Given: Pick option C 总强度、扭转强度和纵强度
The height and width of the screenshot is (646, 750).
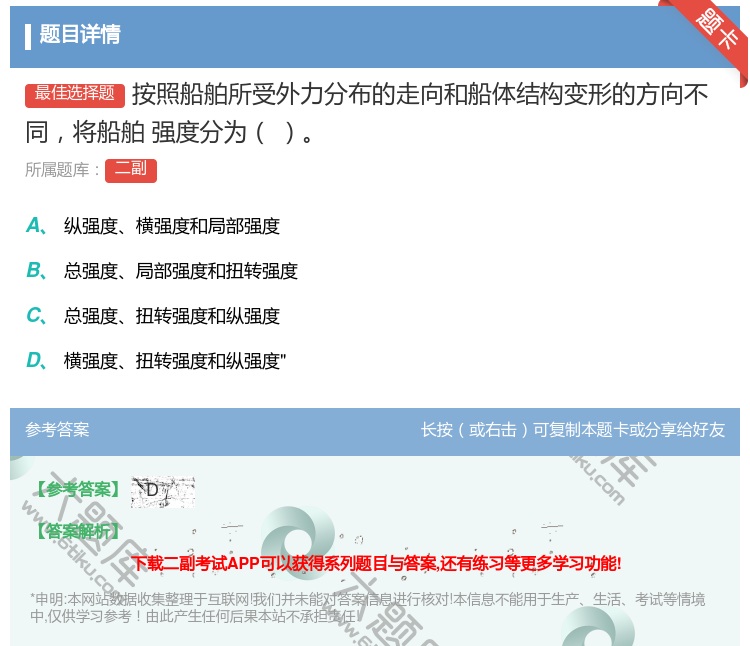Looking at the screenshot, I should tap(153, 316).
